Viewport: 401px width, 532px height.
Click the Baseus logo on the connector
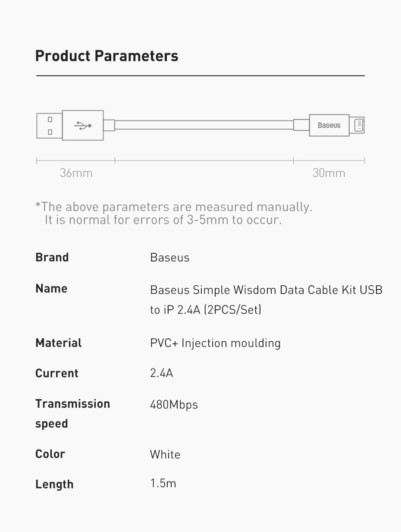pos(329,125)
